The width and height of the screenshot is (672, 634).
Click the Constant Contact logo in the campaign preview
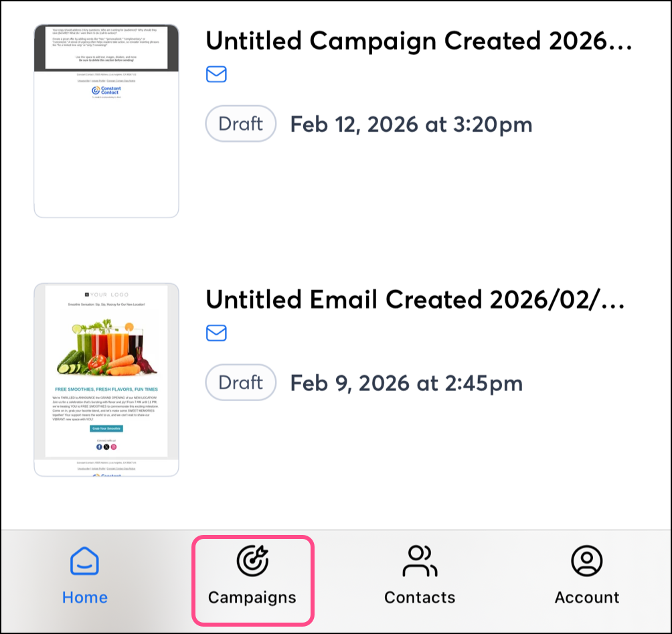pyautogui.click(x=106, y=89)
